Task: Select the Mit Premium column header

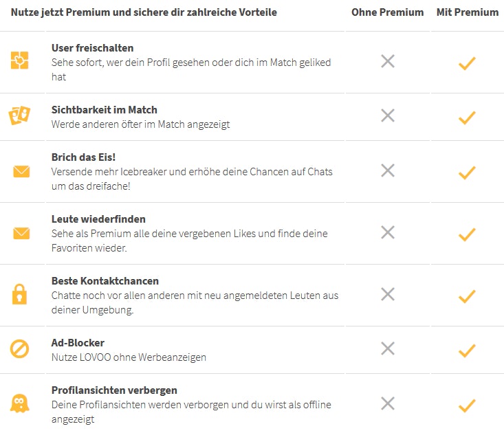Action: [468, 12]
